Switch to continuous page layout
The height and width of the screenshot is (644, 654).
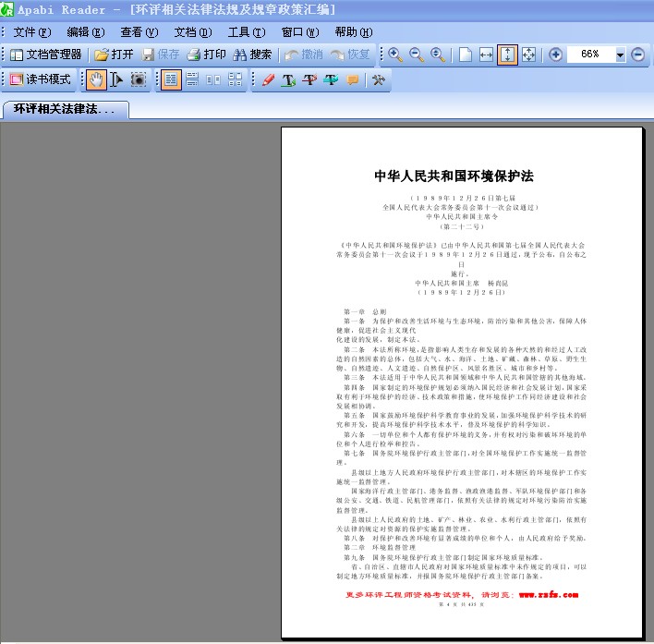click(192, 79)
